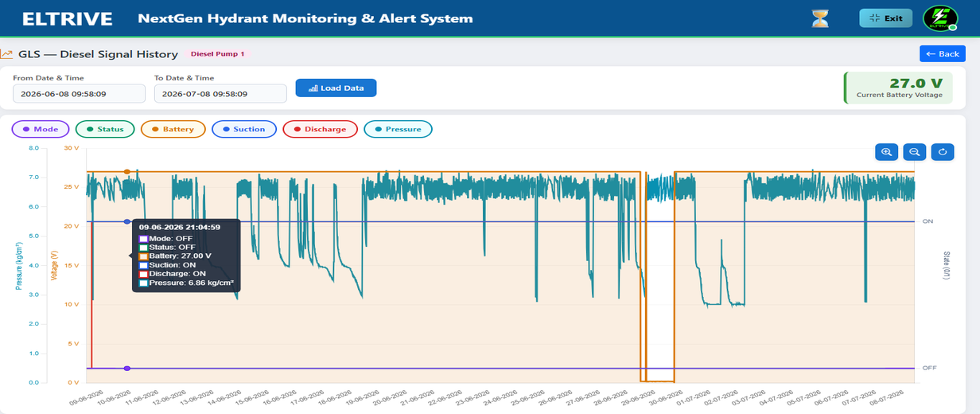Toggle the Suction series legend chip
The width and height of the screenshot is (980, 414).
coord(244,129)
